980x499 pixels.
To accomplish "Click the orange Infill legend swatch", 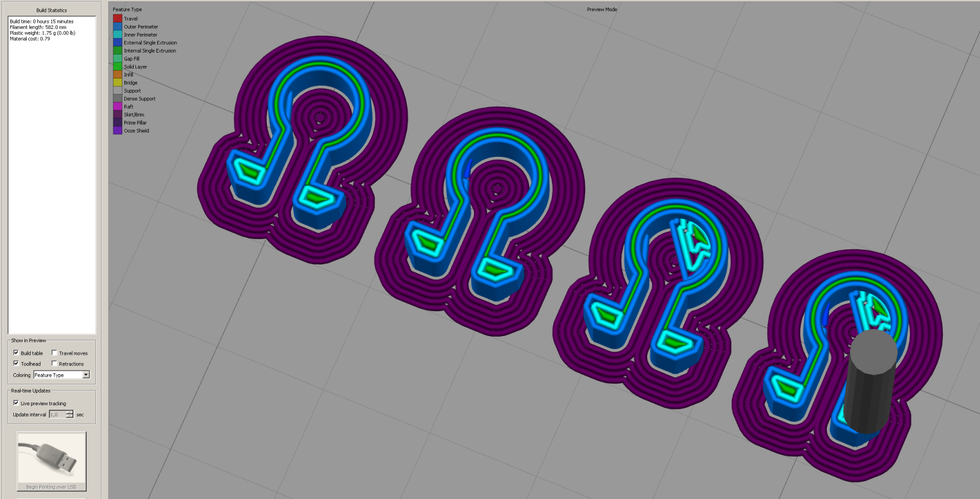I will pos(118,74).
